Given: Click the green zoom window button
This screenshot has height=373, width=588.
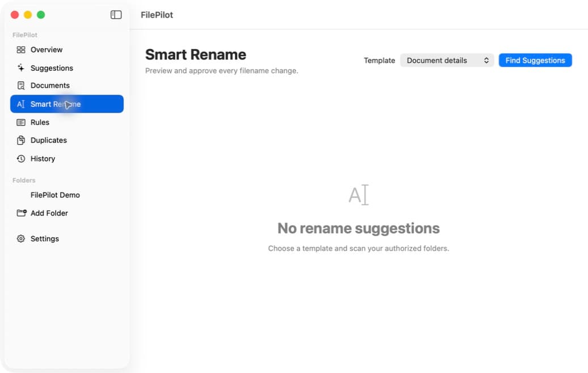Looking at the screenshot, I should tap(41, 15).
